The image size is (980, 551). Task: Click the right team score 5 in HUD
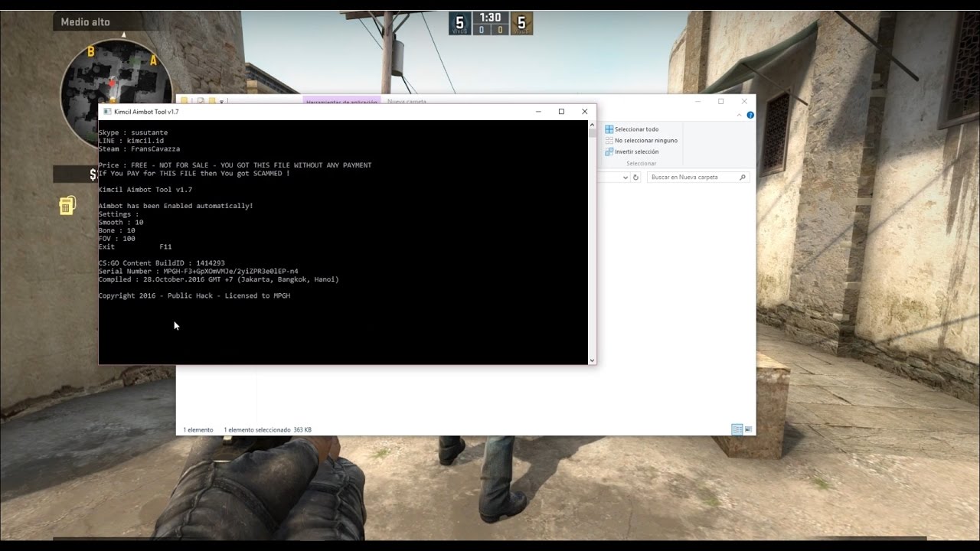pos(521,23)
